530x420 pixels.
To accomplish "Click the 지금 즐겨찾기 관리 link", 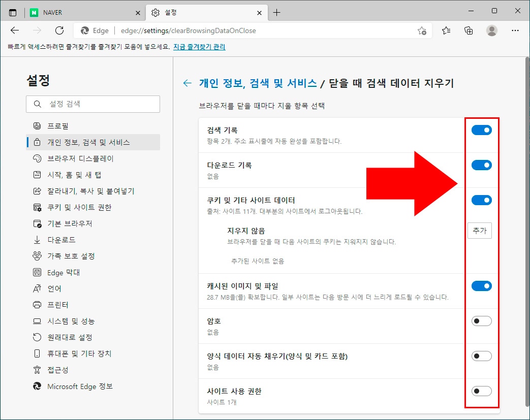I will 199,46.
